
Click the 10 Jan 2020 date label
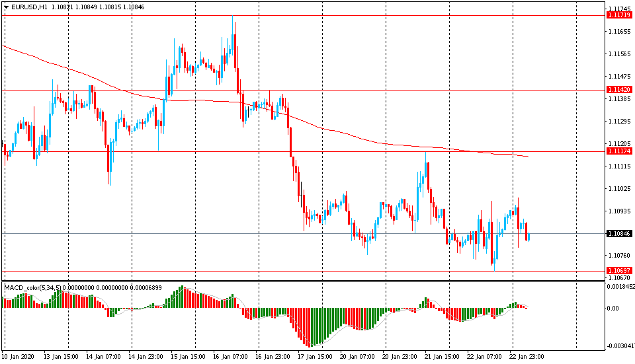[x=18, y=357]
